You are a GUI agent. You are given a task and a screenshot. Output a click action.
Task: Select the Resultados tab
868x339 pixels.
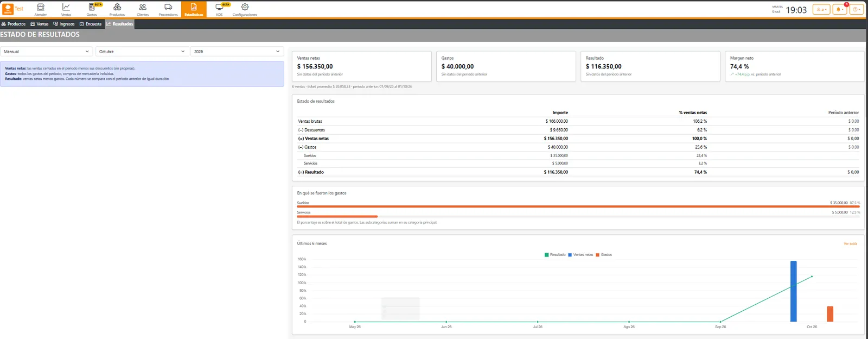pyautogui.click(x=119, y=24)
